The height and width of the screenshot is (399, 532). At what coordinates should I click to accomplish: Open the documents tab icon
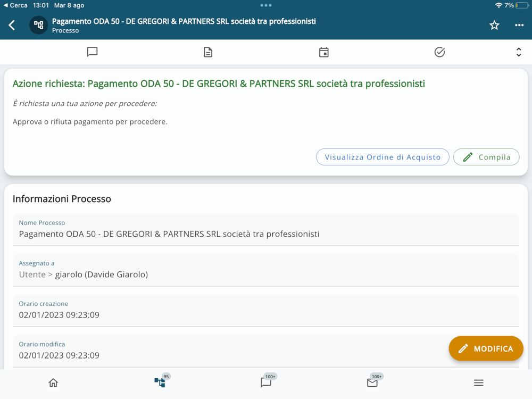tap(208, 52)
